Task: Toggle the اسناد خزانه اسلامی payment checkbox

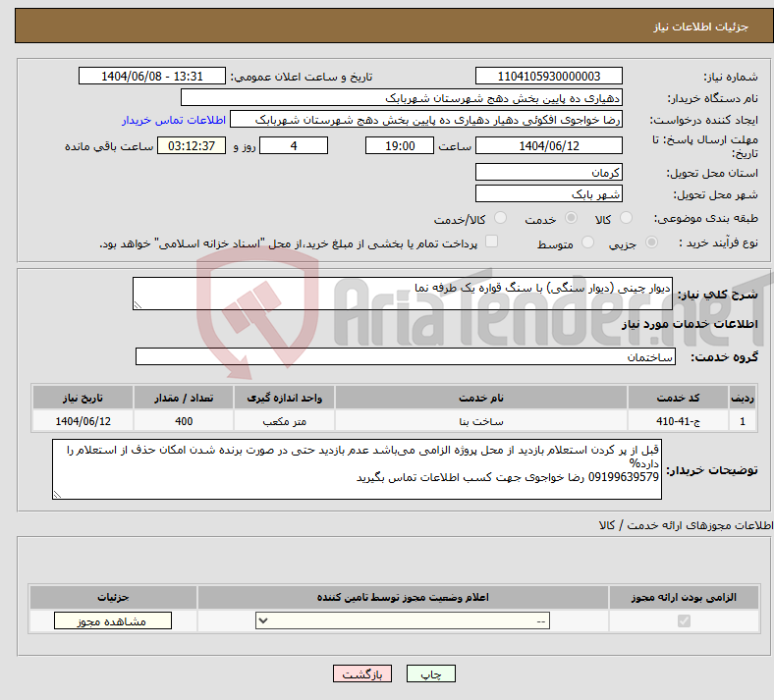Action: click(x=492, y=242)
